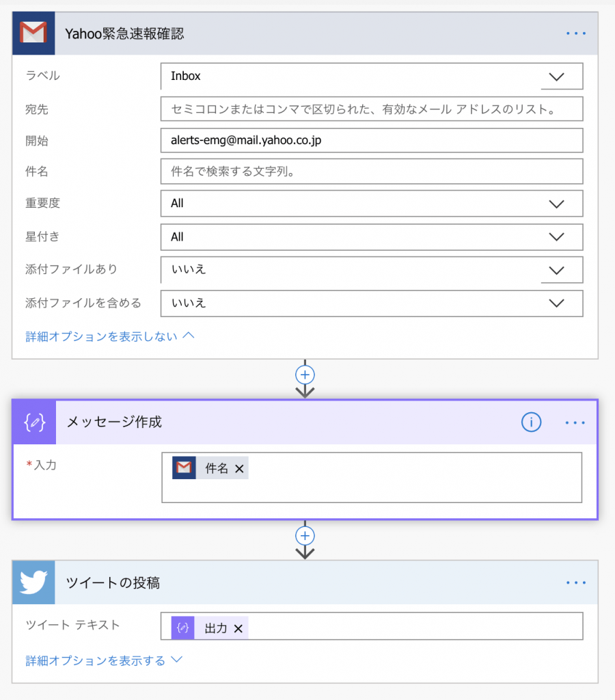This screenshot has width=615, height=700.
Task: Open the ラベル dropdown showing Inbox
Action: click(x=556, y=77)
